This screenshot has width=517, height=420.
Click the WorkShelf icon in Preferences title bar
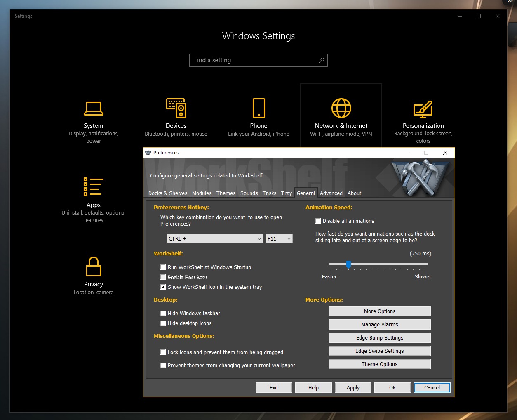click(x=148, y=153)
